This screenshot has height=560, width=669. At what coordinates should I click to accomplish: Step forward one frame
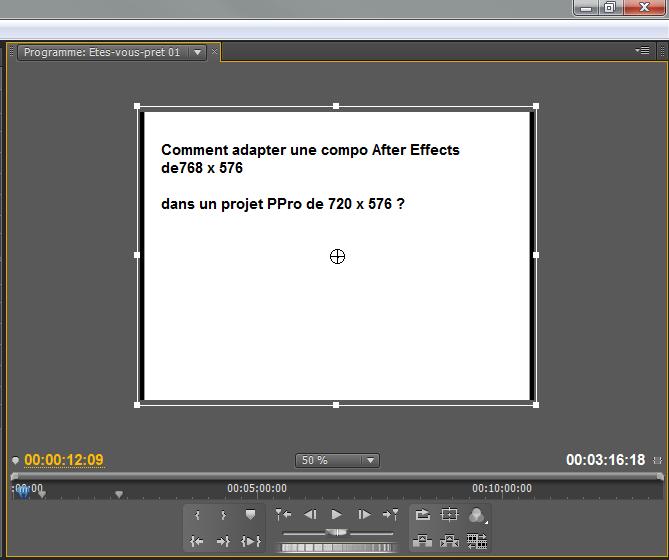(x=364, y=515)
